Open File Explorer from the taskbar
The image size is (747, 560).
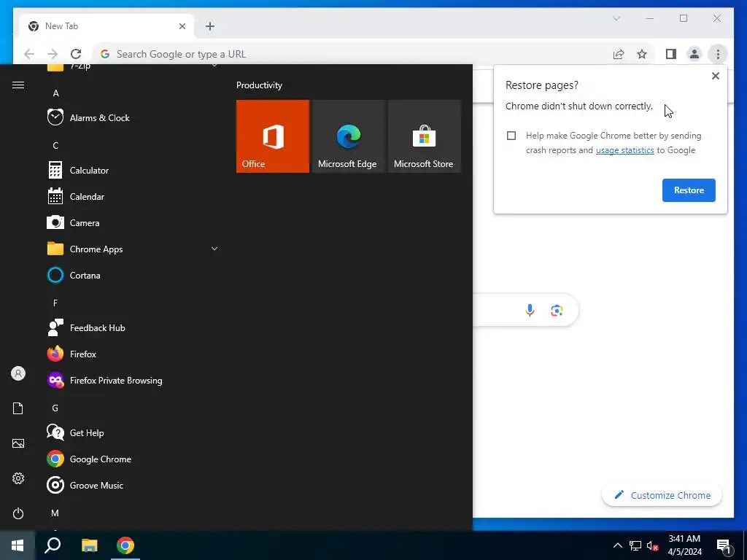pos(89,545)
